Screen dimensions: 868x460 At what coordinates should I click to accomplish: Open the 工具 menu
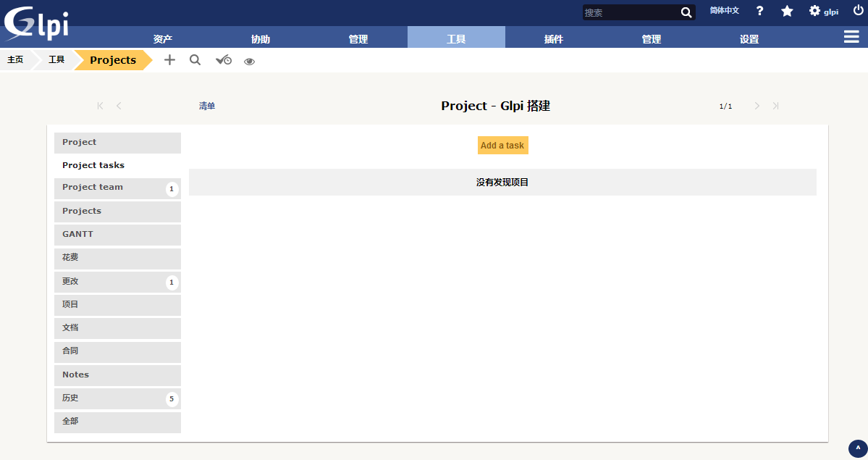point(456,38)
